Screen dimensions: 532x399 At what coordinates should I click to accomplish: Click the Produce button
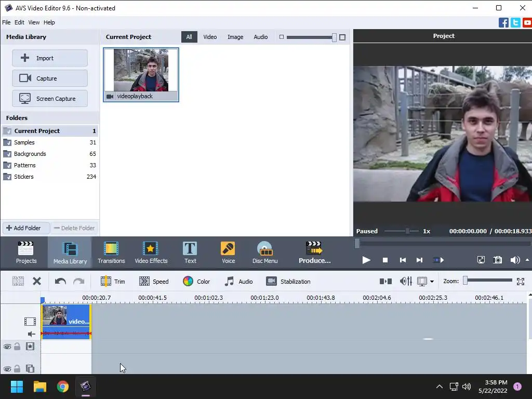[x=314, y=252]
